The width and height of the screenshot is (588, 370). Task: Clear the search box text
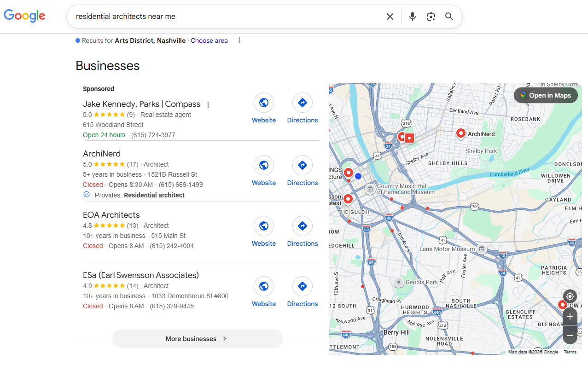click(x=390, y=17)
